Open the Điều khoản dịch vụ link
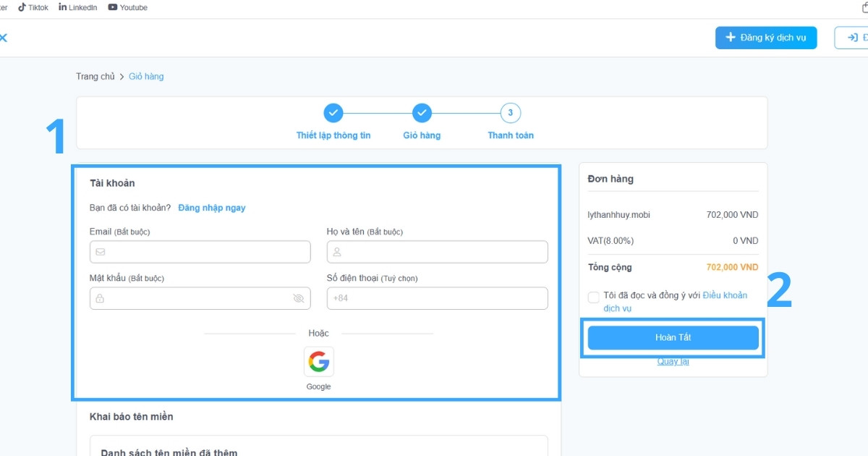This screenshot has height=456, width=868. pos(724,295)
